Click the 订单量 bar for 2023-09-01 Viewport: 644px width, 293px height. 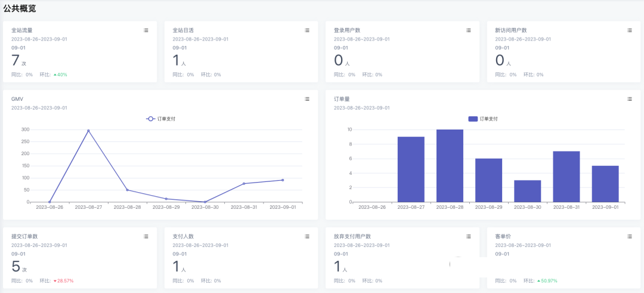click(605, 184)
